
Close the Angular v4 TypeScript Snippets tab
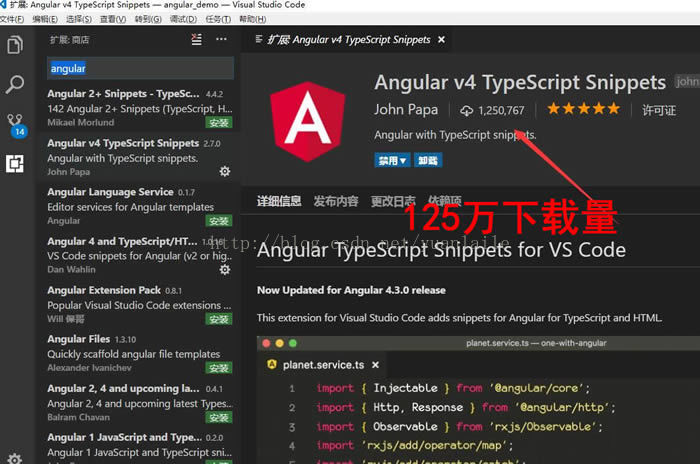441,40
